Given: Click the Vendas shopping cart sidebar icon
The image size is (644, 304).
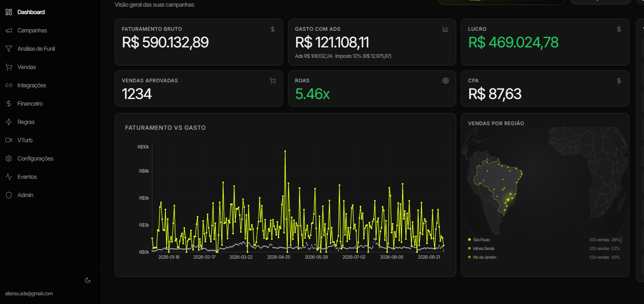Looking at the screenshot, I should pyautogui.click(x=9, y=67).
